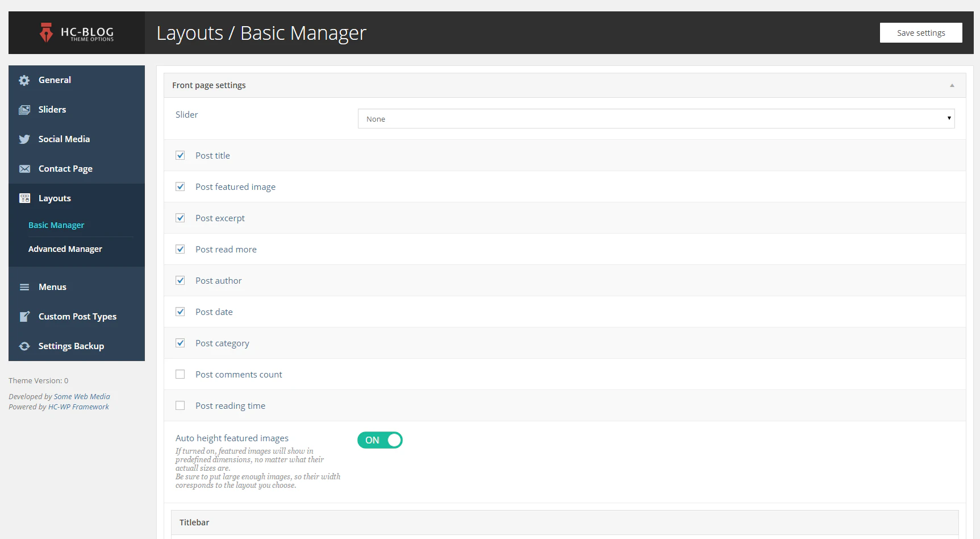Go to Social Media settings
Screen dimensions: 980x539
pos(77,139)
